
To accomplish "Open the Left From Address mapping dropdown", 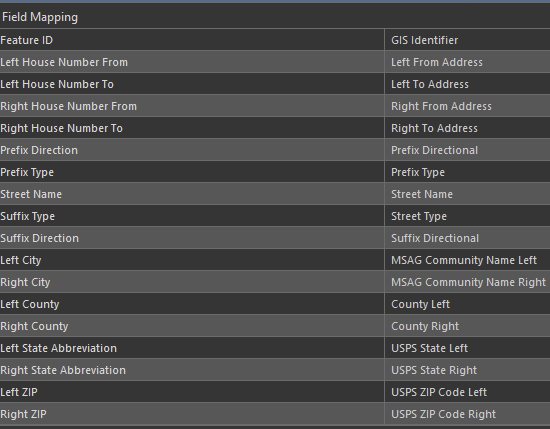I will (467, 62).
